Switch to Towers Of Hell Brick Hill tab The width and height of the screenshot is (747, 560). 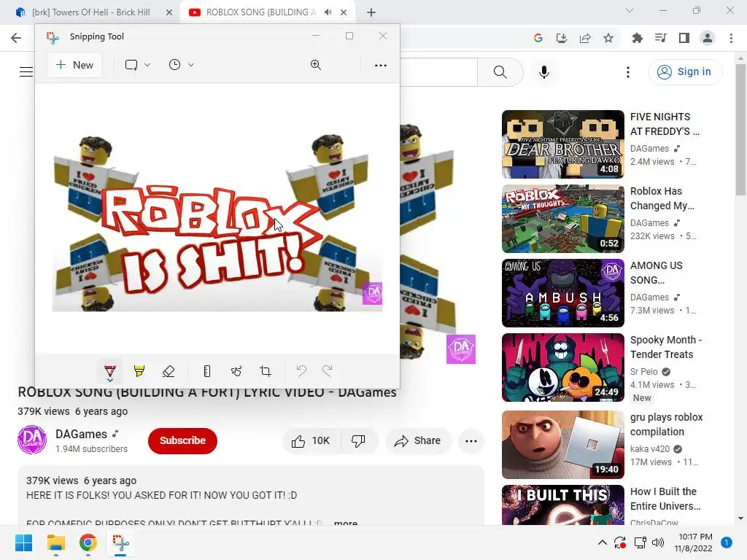90,12
